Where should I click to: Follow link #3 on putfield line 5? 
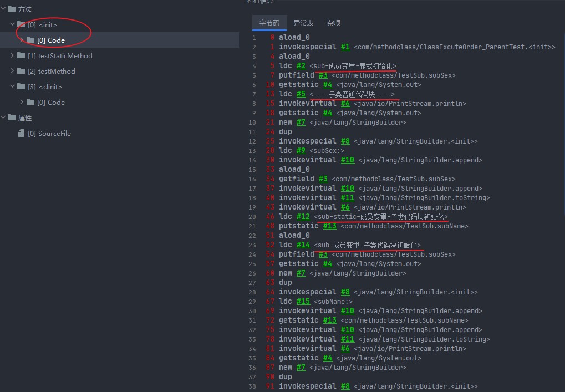(323, 75)
